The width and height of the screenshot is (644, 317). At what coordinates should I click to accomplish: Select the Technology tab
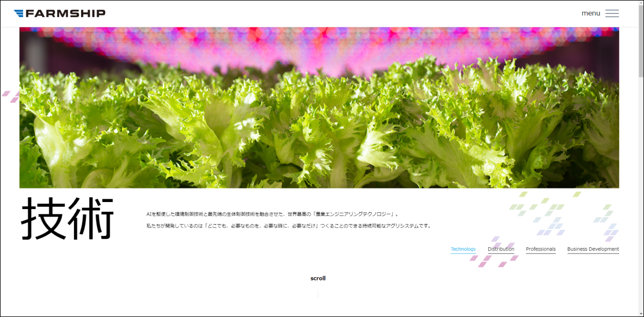(x=463, y=249)
